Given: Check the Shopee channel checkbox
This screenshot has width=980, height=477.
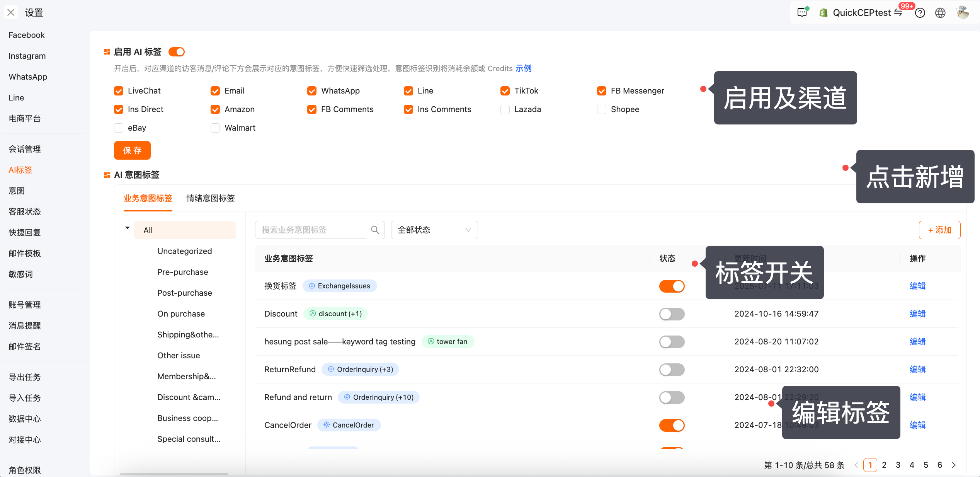Looking at the screenshot, I should click(602, 109).
